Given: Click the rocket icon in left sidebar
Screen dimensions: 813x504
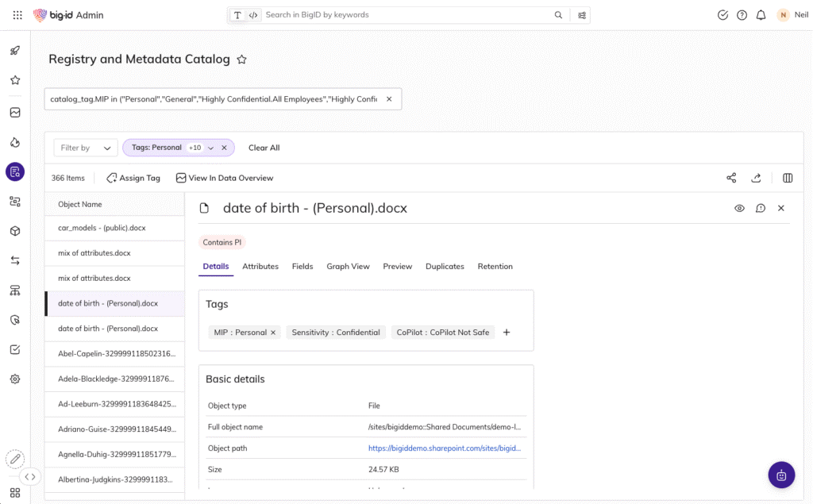Looking at the screenshot, I should click(x=15, y=51).
